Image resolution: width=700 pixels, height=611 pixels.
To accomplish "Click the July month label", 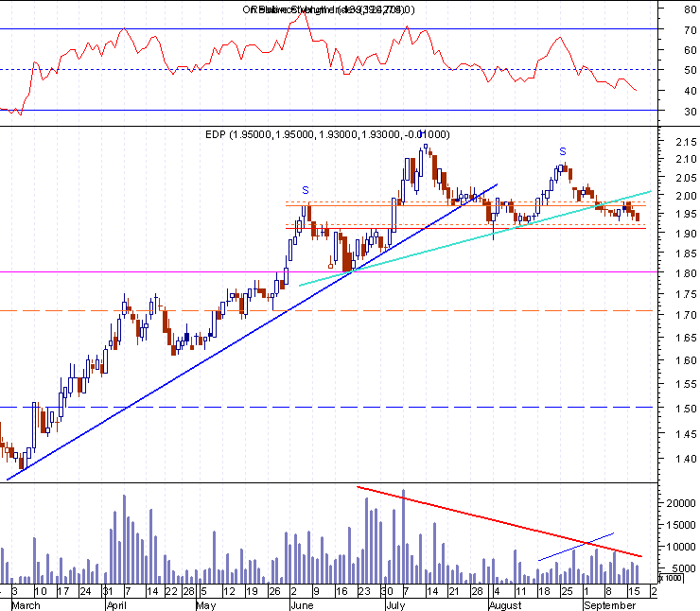I will click(395, 605).
